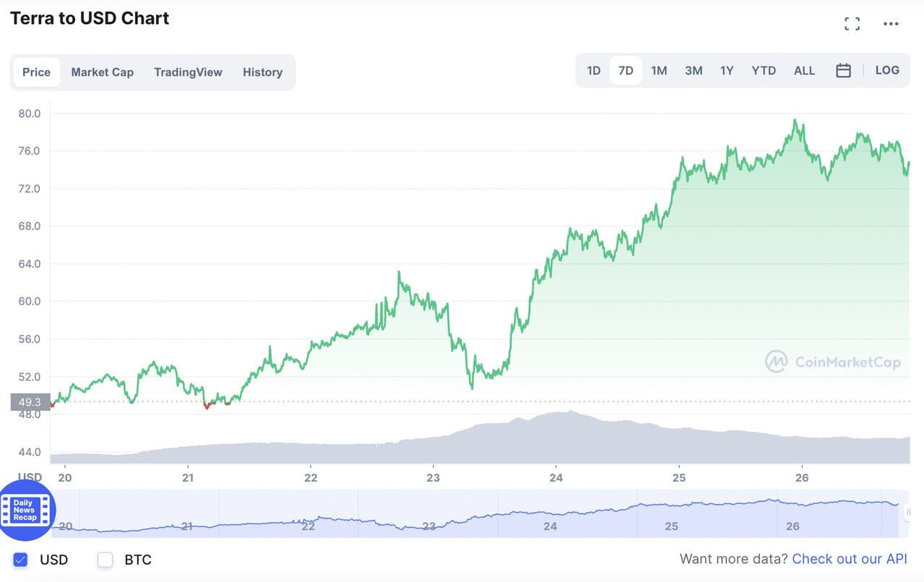Viewport: 924px width, 582px height.
Task: Click the Daily News Recap badge
Action: click(24, 511)
